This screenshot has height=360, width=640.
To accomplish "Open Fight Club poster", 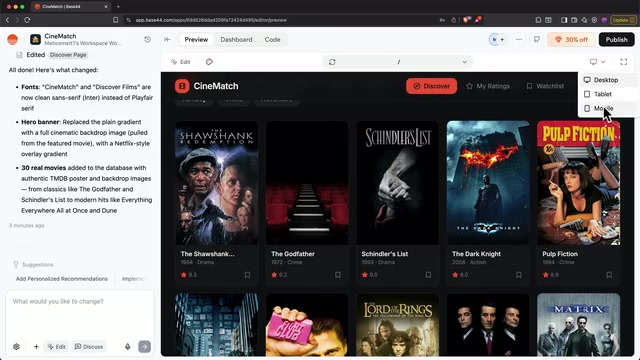I will click(x=307, y=325).
